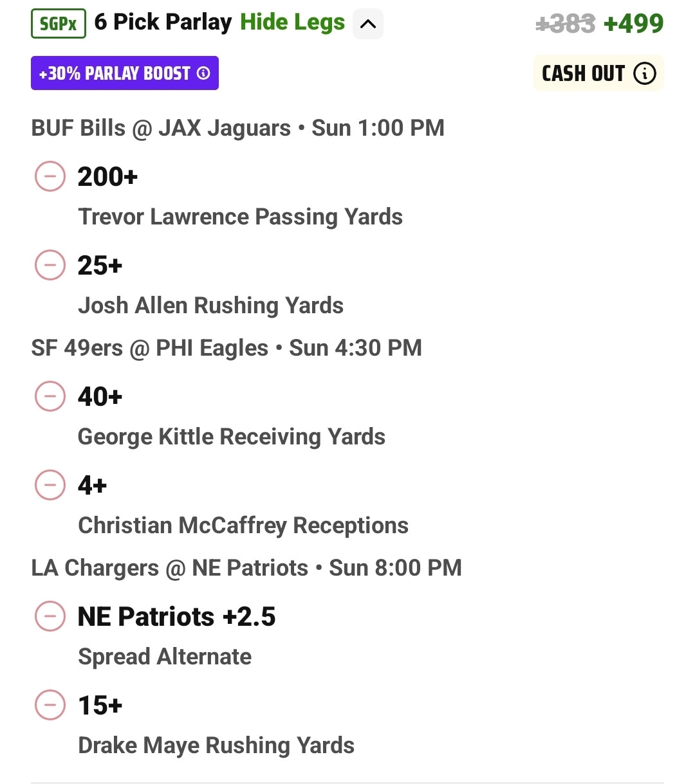Open SF 49ers @ PHI Eagles game header
Image resolution: width=695 pixels, height=784 pixels.
pos(227,348)
